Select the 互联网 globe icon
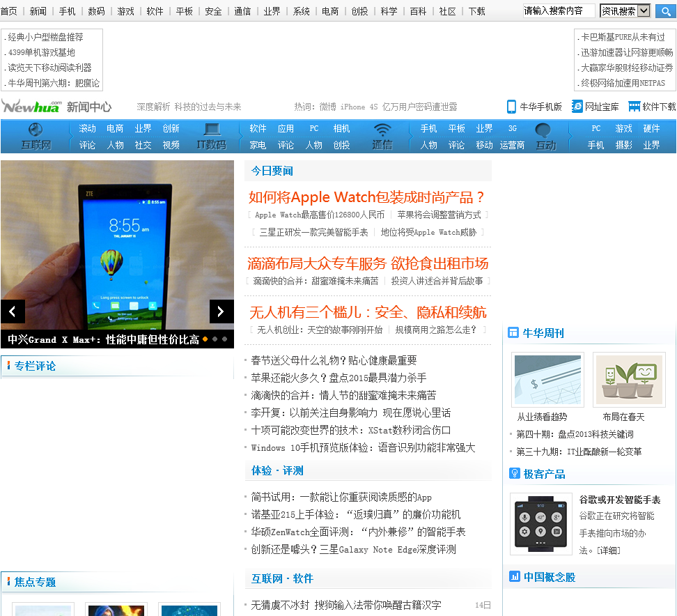677x616 pixels. pos(36,130)
